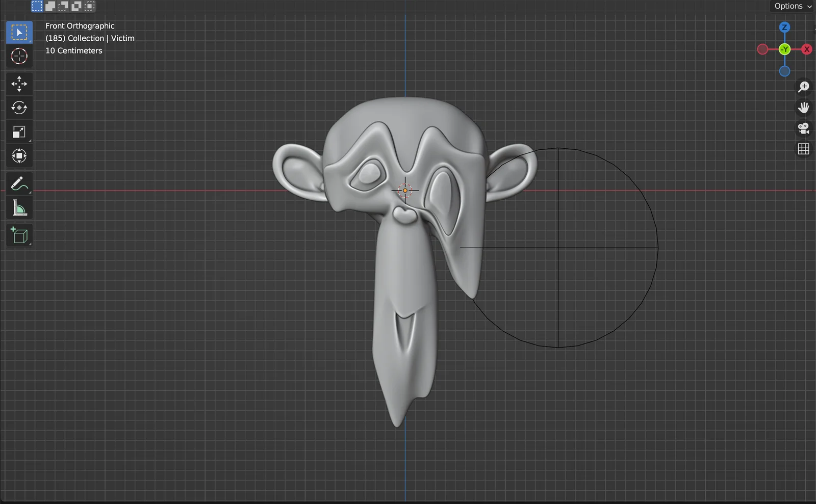
Task: Click the green -Y gizmo sphere
Action: 784,49
